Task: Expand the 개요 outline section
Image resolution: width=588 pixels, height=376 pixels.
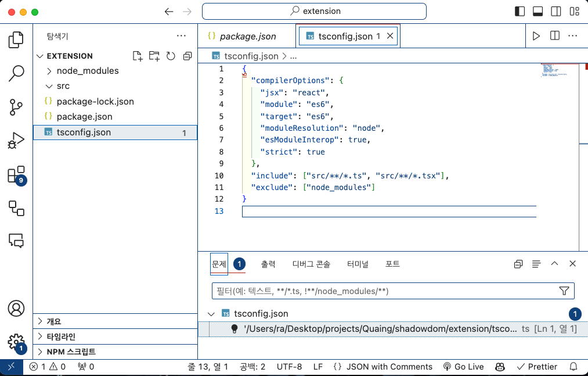Action: (40, 321)
